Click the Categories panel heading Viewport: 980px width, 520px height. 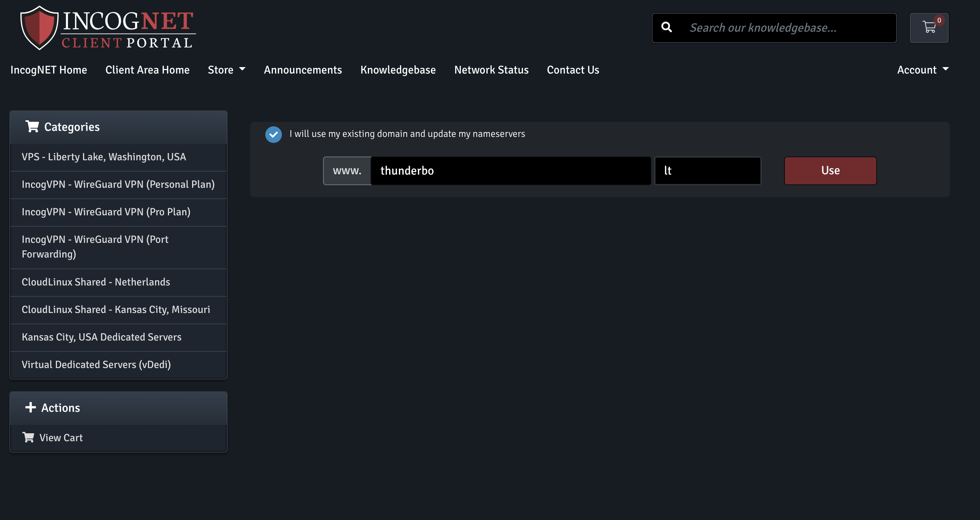118,127
